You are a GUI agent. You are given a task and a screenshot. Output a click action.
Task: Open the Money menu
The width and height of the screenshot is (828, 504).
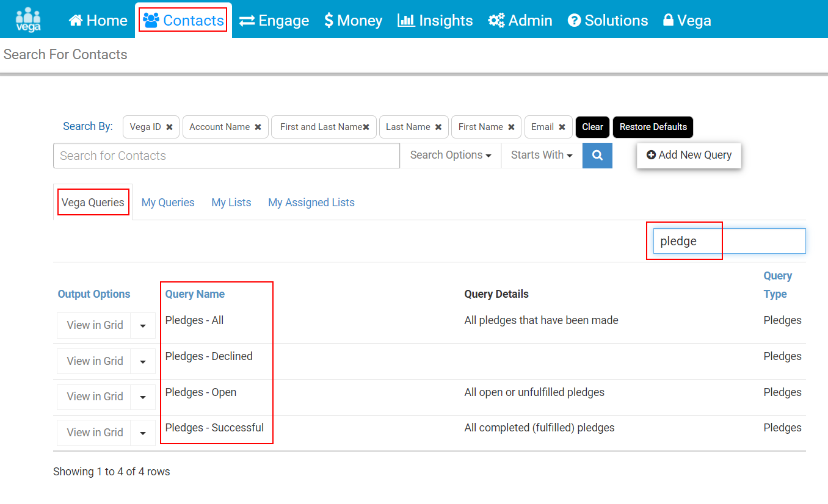354,20
